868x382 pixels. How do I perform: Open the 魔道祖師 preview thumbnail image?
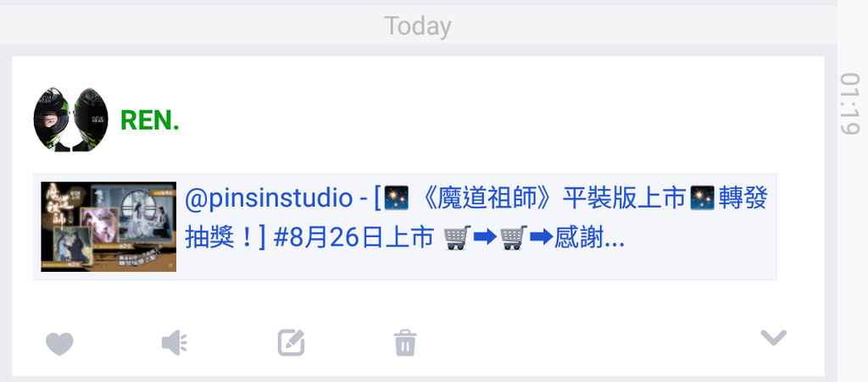point(108,227)
